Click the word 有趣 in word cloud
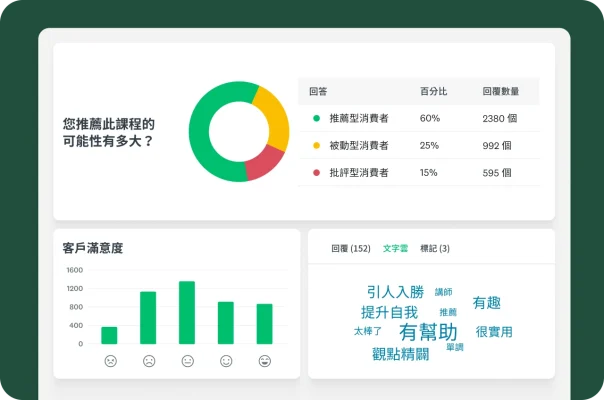The image size is (604, 400). tap(487, 303)
